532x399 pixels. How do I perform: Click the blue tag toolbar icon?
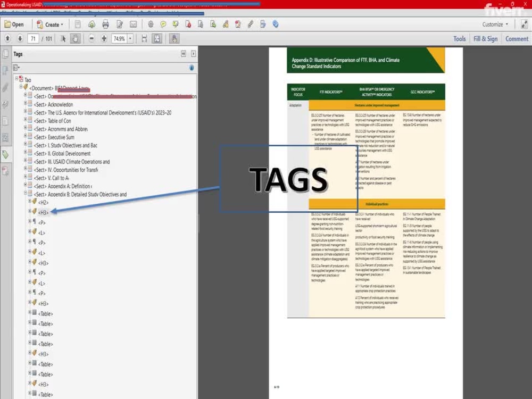click(x=276, y=24)
